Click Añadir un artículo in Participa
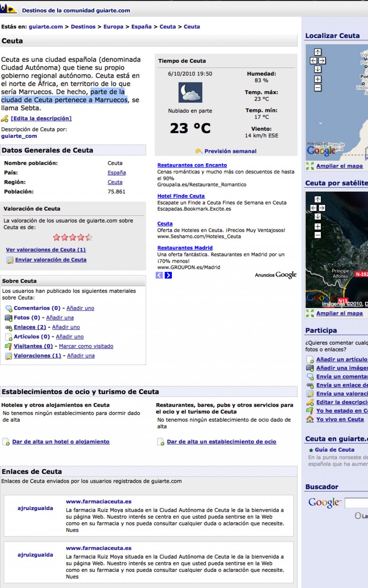This screenshot has height=588, width=368. tap(342, 359)
